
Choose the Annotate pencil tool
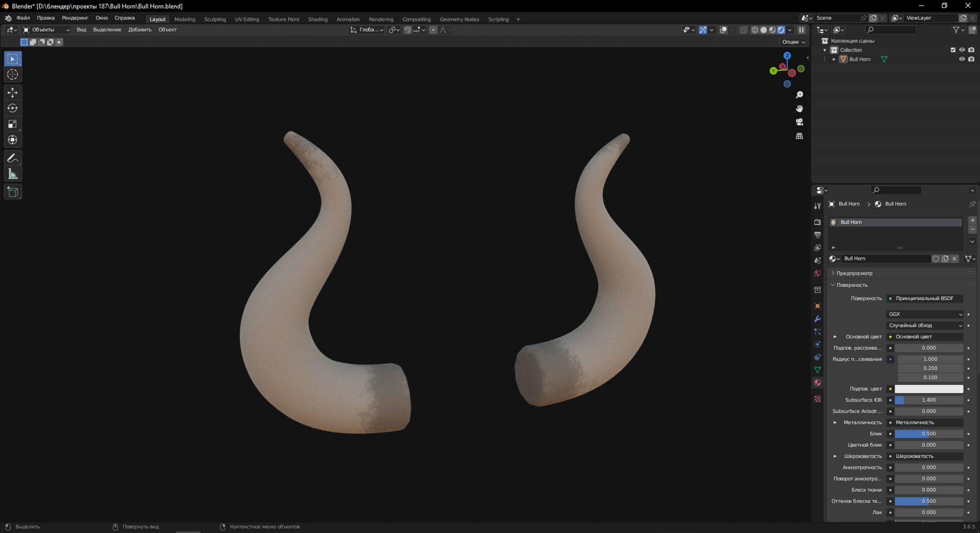point(13,158)
